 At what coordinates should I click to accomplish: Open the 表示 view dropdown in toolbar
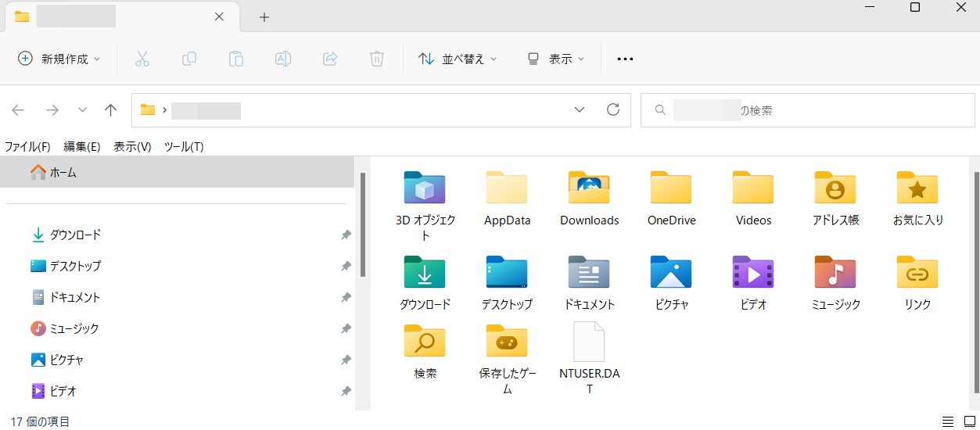point(555,59)
